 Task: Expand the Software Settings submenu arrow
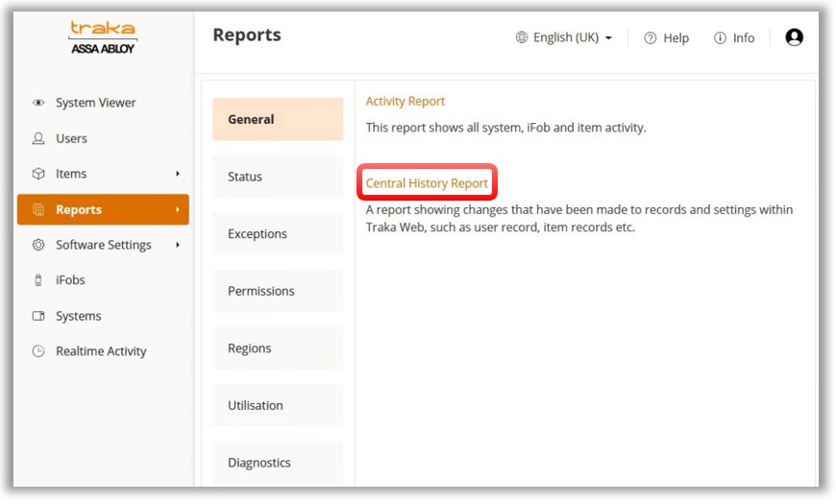click(178, 245)
